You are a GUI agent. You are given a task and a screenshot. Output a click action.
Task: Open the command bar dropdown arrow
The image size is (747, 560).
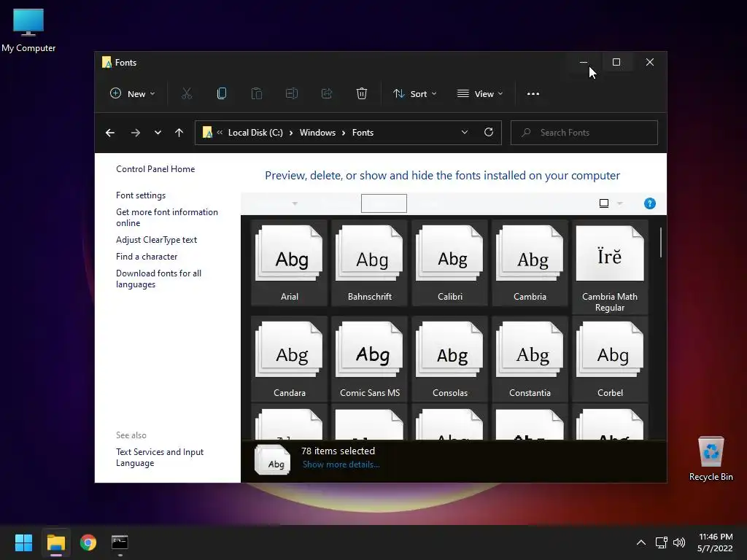click(x=295, y=204)
